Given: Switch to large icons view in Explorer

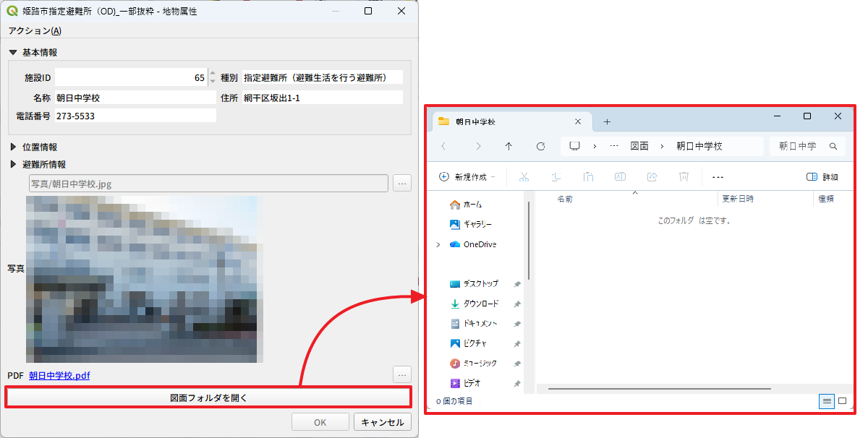Looking at the screenshot, I should click(x=842, y=401).
